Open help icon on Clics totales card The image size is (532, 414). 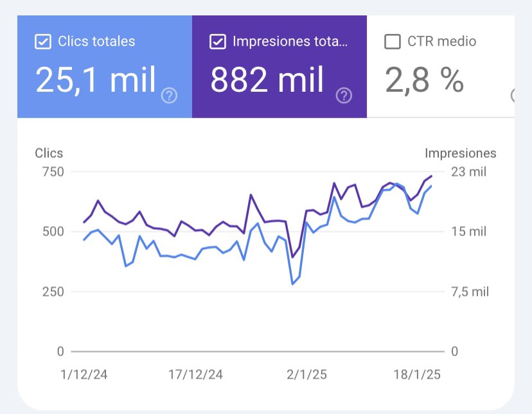(170, 96)
